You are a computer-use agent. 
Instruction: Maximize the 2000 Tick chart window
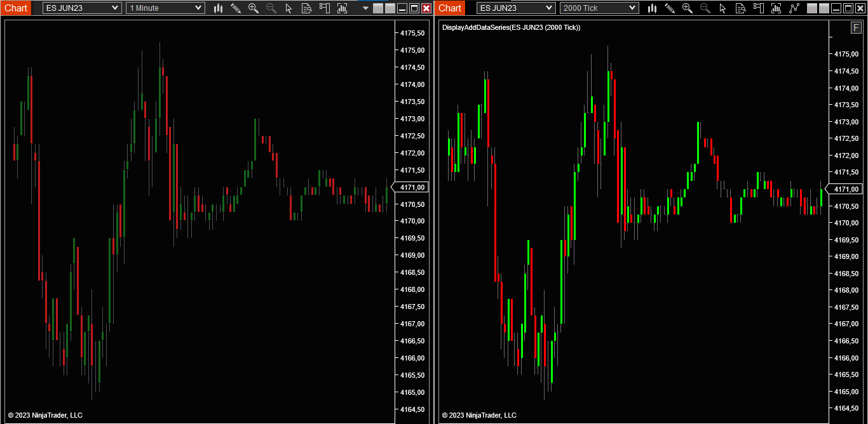pyautogui.click(x=848, y=8)
